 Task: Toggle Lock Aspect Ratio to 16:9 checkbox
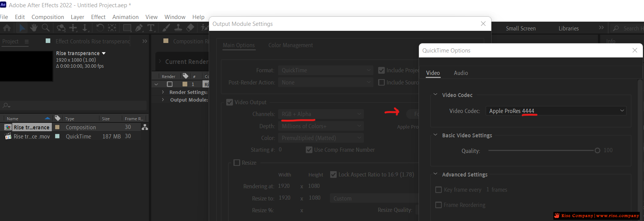333,175
